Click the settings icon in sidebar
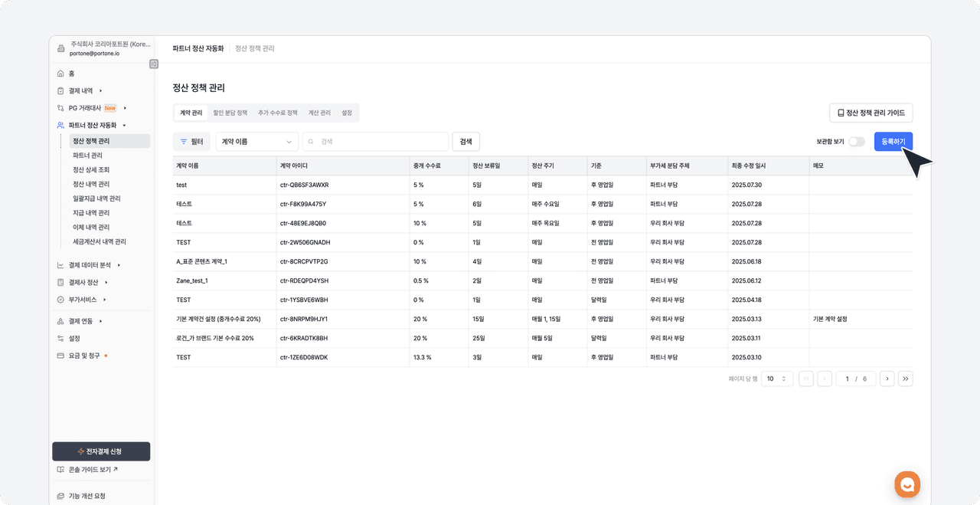980x505 pixels. click(x=60, y=338)
